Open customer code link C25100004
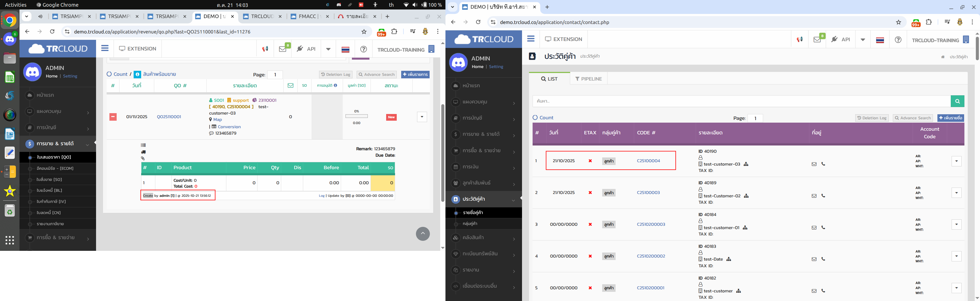The height and width of the screenshot is (301, 980). (x=648, y=161)
